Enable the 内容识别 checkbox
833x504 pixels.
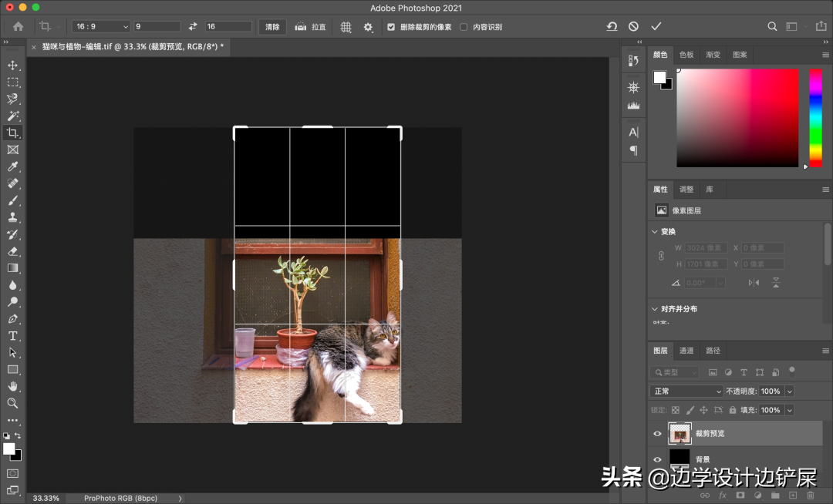pos(464,26)
